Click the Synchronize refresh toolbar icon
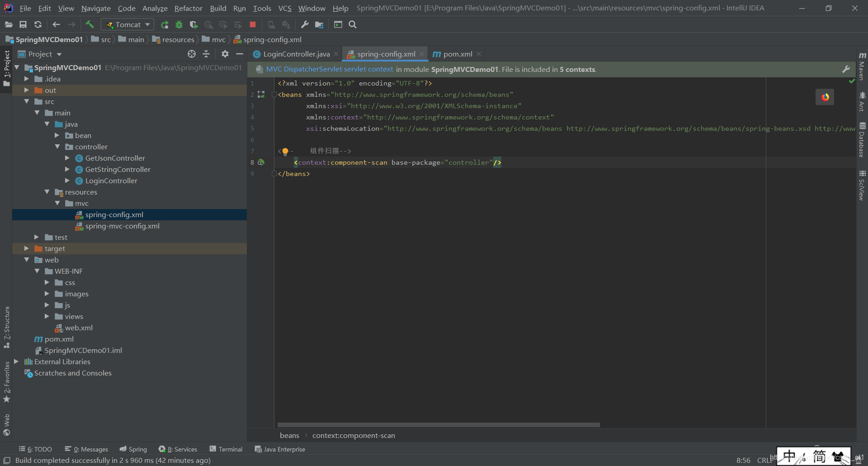 click(x=38, y=24)
